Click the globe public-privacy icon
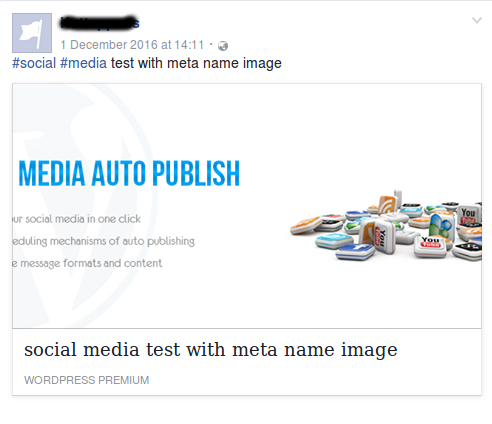 tap(223, 46)
